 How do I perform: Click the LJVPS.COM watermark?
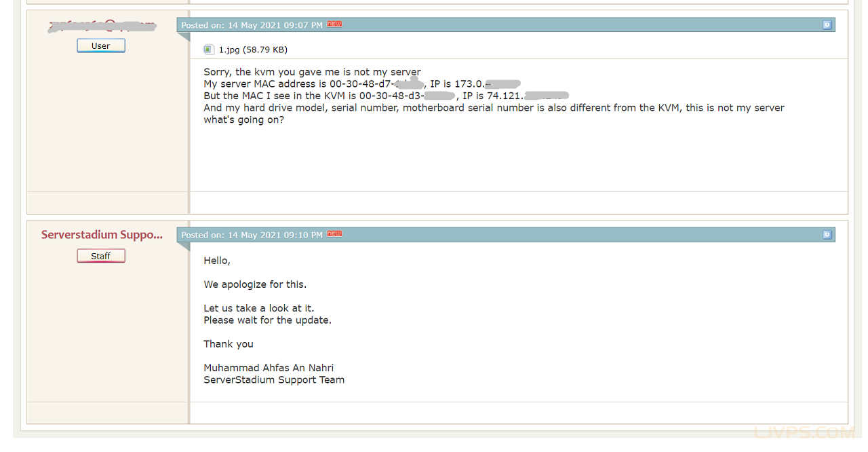pyautogui.click(x=803, y=432)
